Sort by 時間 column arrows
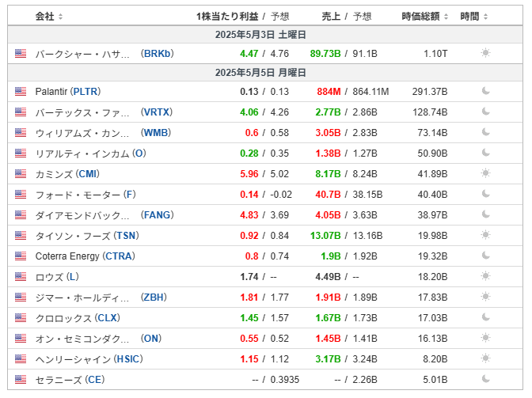 [x=485, y=17]
